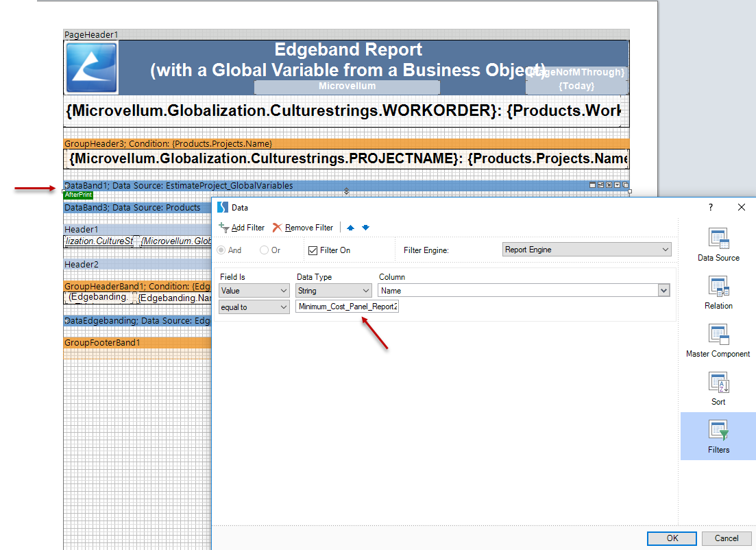Close the Data dialog with X
The image size is (756, 550).
tap(742, 208)
